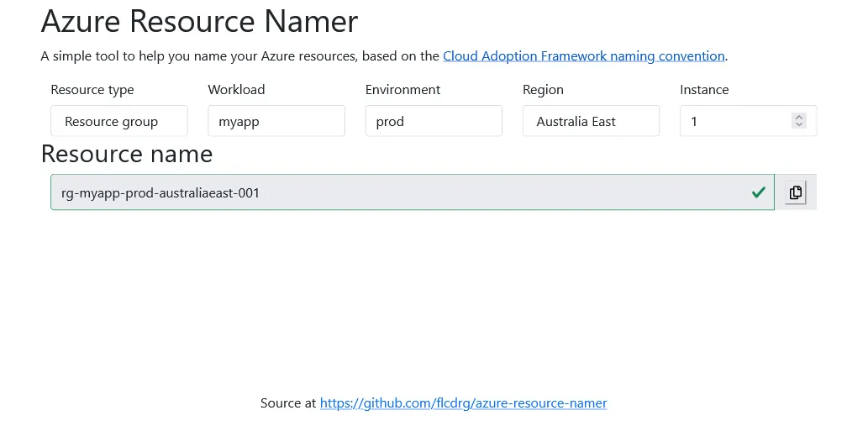Screen dimensions: 868x426
Task: Select the Environment field containing prod
Action: 433,121
